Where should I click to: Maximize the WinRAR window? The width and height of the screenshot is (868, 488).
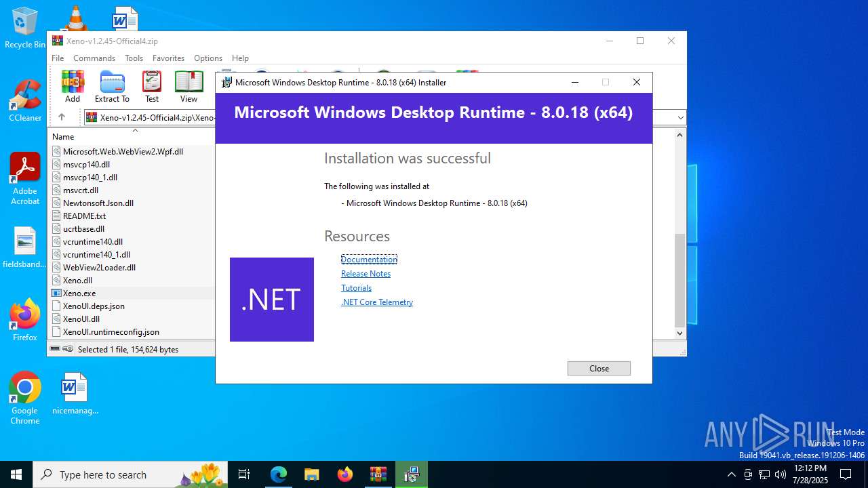coord(639,41)
